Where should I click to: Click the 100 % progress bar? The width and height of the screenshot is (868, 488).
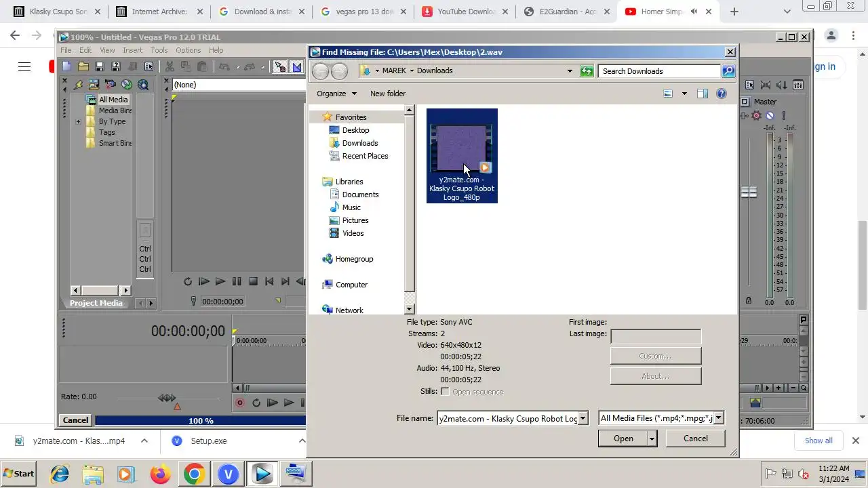click(201, 420)
